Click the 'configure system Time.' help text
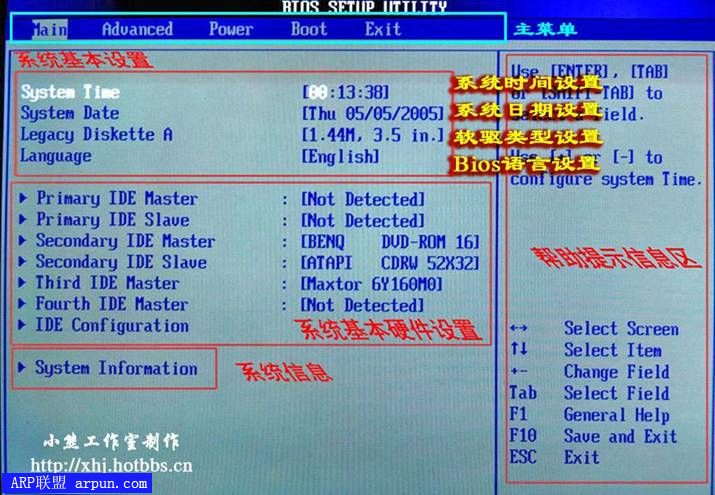The height and width of the screenshot is (495, 715). tap(606, 180)
